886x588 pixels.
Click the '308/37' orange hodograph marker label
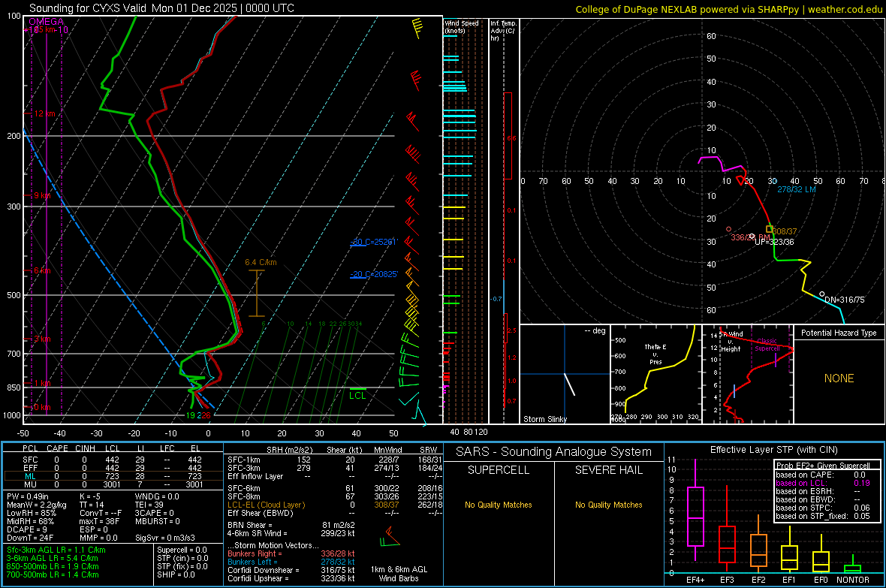pos(785,231)
